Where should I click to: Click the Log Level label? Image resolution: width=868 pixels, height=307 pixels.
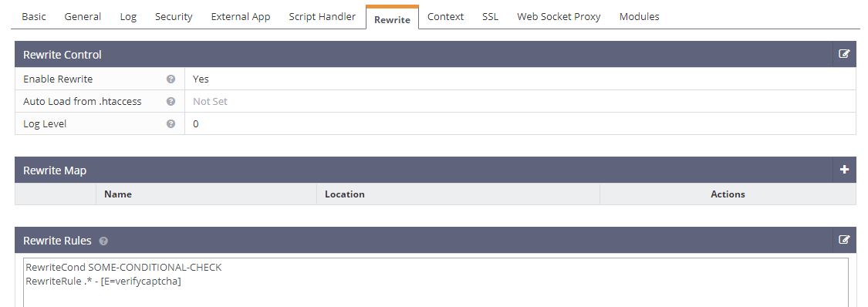click(45, 124)
